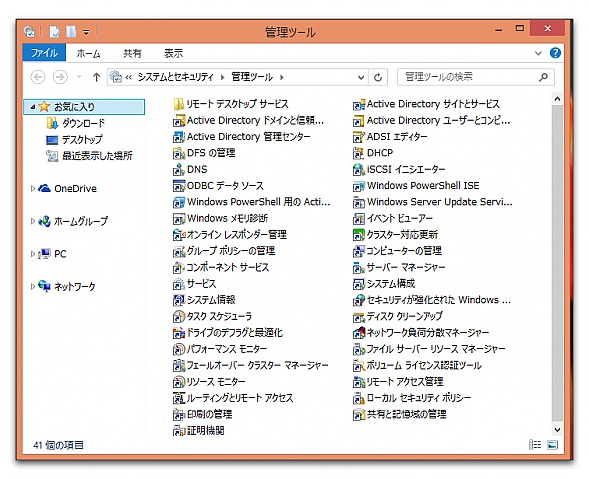
Task: Switch to large icons view layout
Action: point(553,445)
